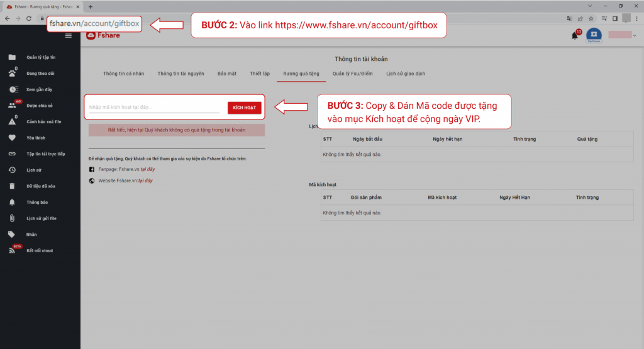Screen dimensions: 644x349
Task: Open the Bảo mật tab
Action: coord(227,74)
